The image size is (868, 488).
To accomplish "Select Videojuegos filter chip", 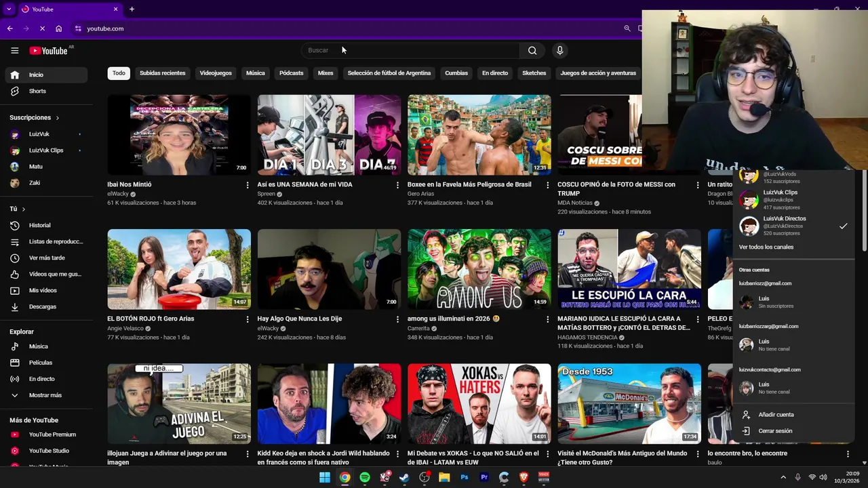I will pos(216,73).
